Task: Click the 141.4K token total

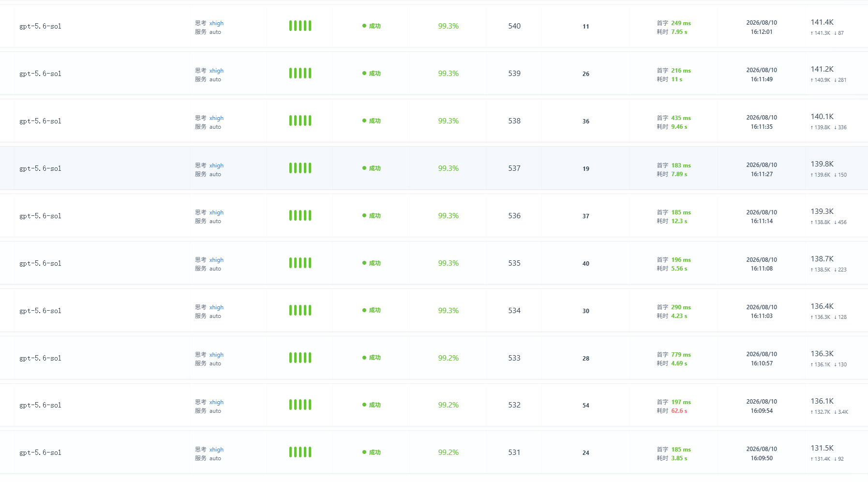Action: (822, 22)
